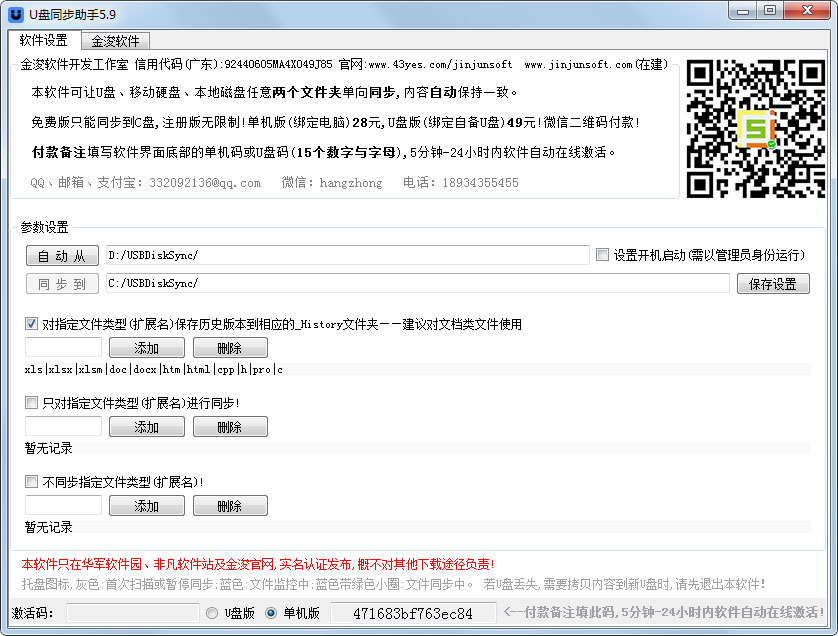838x636 pixels.
Task: Click the 激活码 input field
Action: [132, 613]
